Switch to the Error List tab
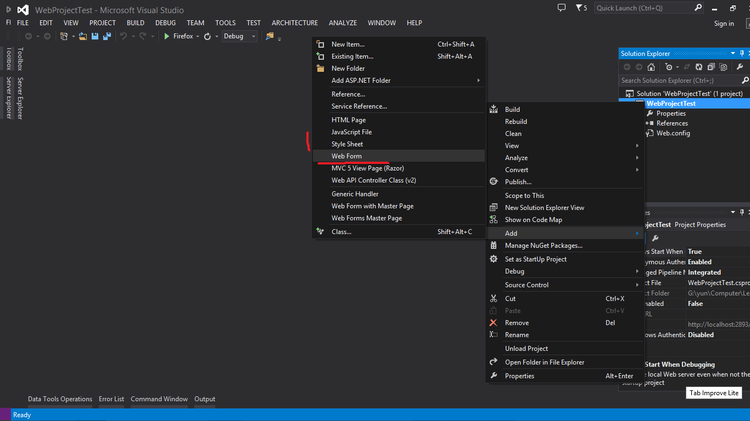The width and height of the screenshot is (750, 421). tap(111, 399)
